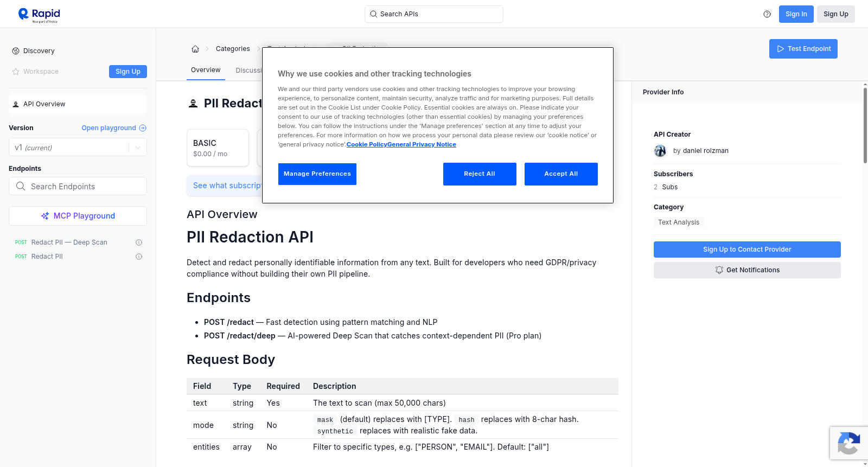
Task: Click Reject All cookies button
Action: pyautogui.click(x=480, y=174)
